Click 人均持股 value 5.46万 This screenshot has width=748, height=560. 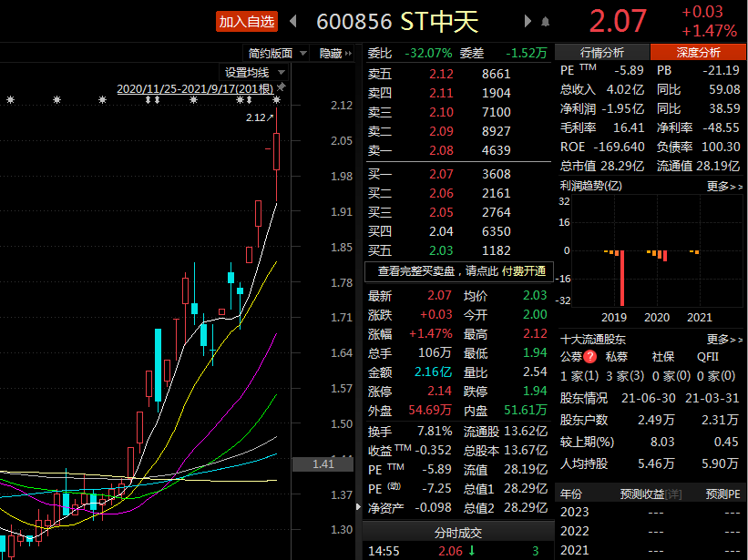tap(656, 463)
